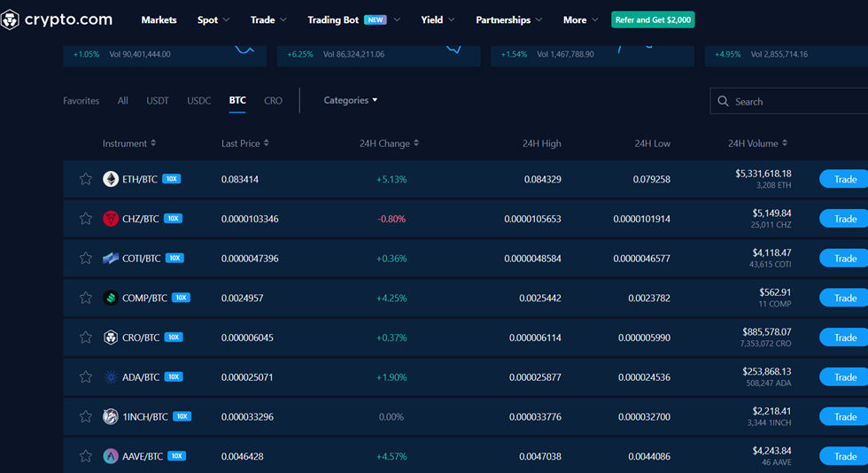This screenshot has width=868, height=473.
Task: Expand the Spot menu
Action: [x=213, y=20]
